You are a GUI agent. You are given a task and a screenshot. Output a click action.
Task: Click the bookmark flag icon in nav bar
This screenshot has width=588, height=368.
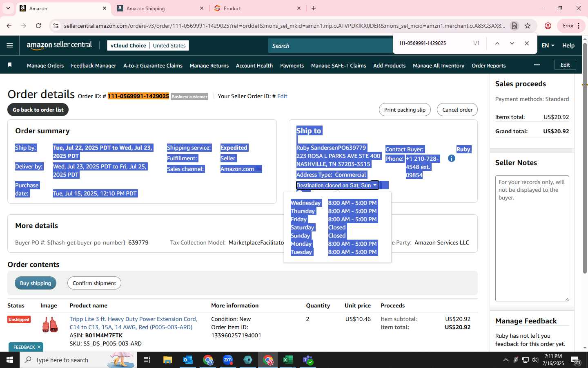point(10,65)
